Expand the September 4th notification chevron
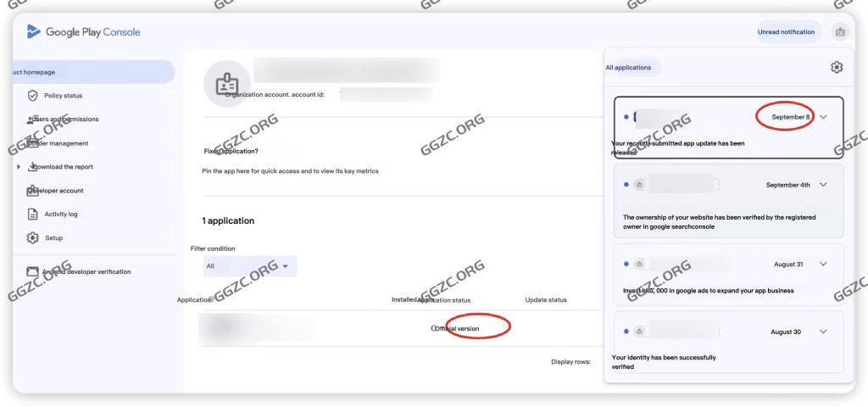This screenshot has height=407, width=868. click(823, 185)
